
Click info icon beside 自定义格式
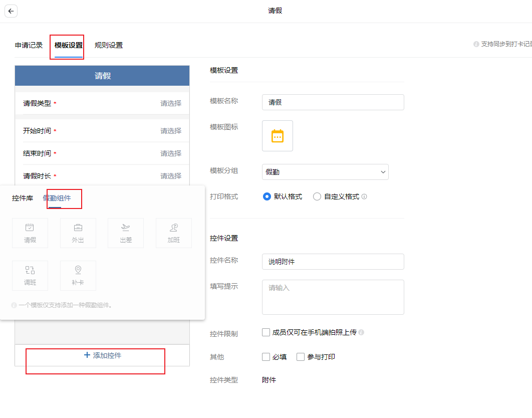pyautogui.click(x=364, y=197)
